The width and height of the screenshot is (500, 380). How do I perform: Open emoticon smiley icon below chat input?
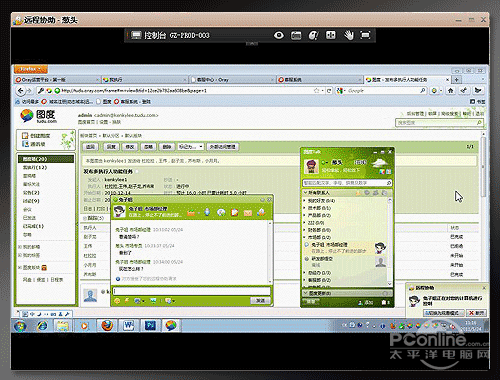point(117,301)
